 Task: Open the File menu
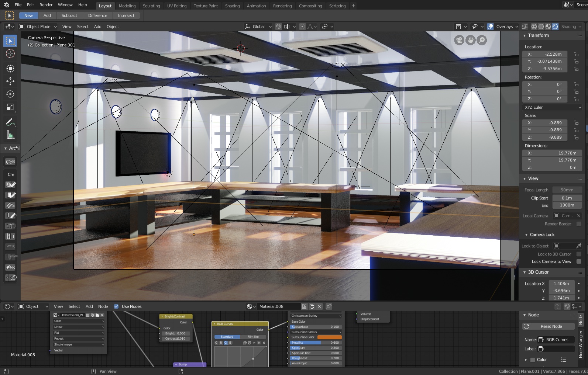pyautogui.click(x=18, y=5)
